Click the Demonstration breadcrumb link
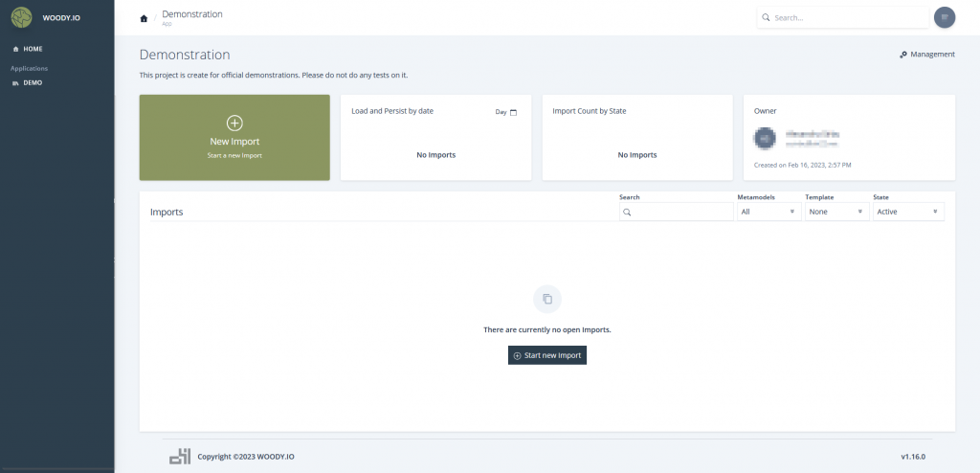 tap(192, 14)
